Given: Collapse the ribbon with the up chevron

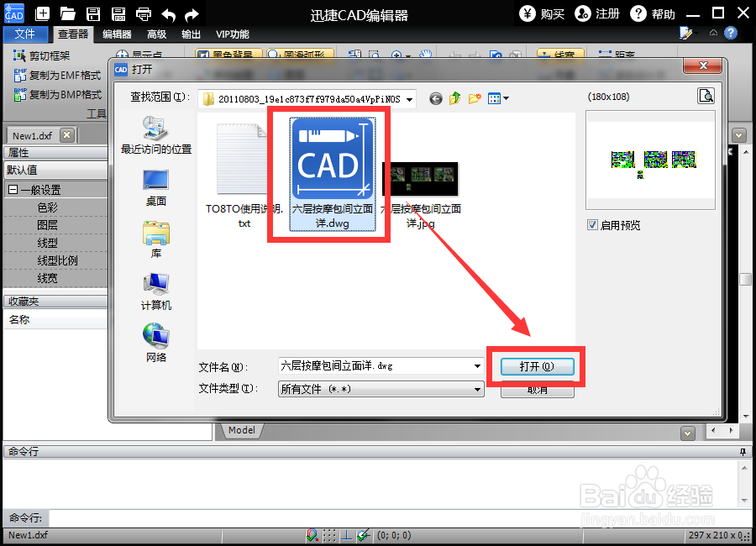Looking at the screenshot, I should point(713,33).
